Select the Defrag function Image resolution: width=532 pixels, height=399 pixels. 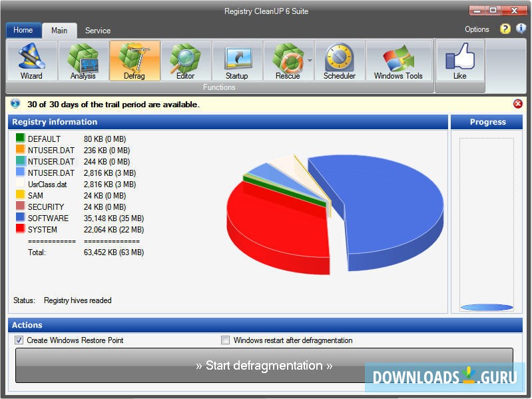point(134,61)
